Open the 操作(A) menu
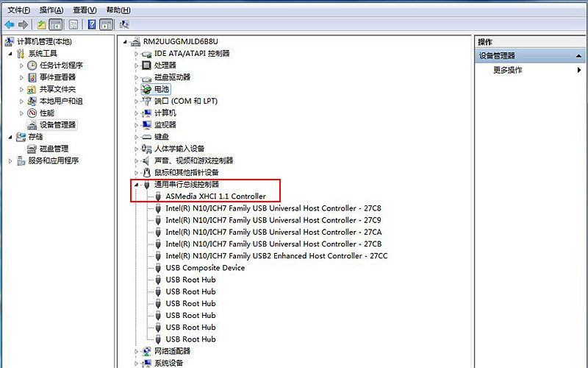 click(x=51, y=10)
